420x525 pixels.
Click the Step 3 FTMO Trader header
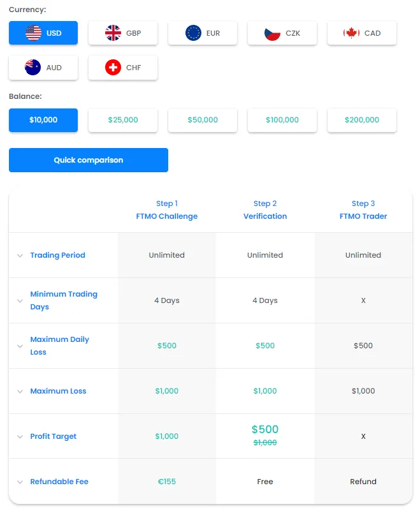point(363,210)
